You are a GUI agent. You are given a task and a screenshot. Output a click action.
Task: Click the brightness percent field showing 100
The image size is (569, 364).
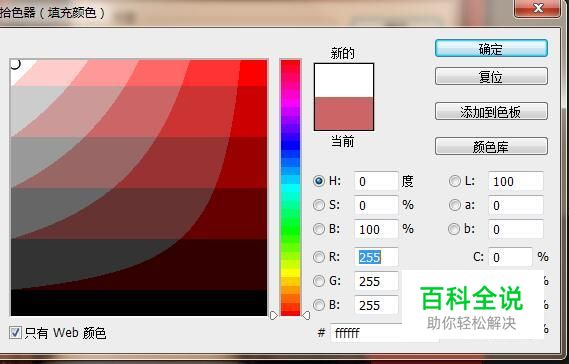tap(376, 229)
